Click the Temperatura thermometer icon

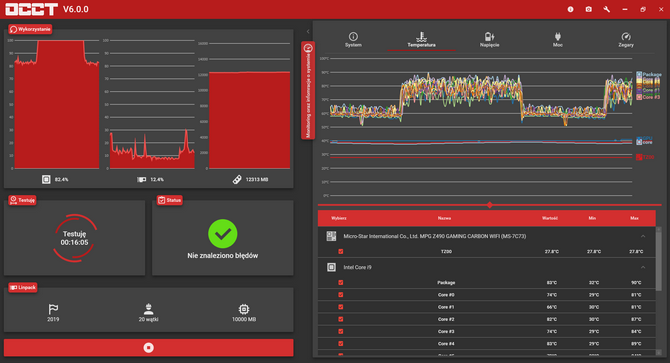(x=421, y=36)
